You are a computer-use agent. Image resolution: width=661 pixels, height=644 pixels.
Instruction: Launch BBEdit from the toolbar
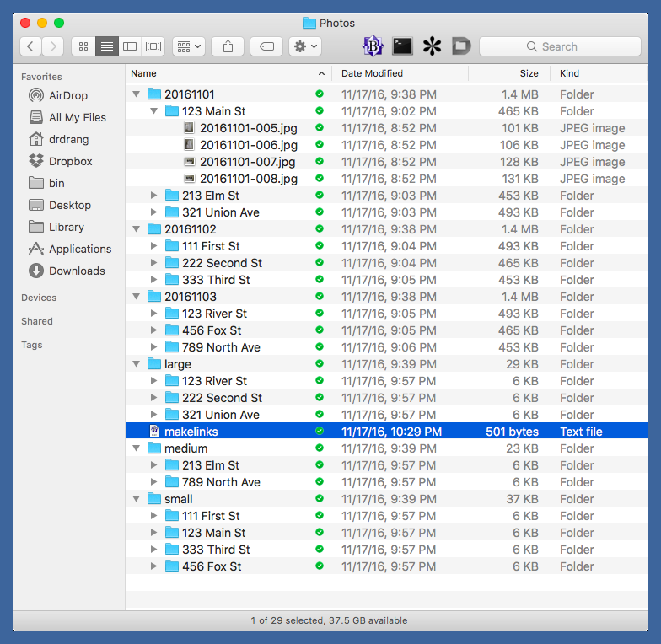click(373, 46)
